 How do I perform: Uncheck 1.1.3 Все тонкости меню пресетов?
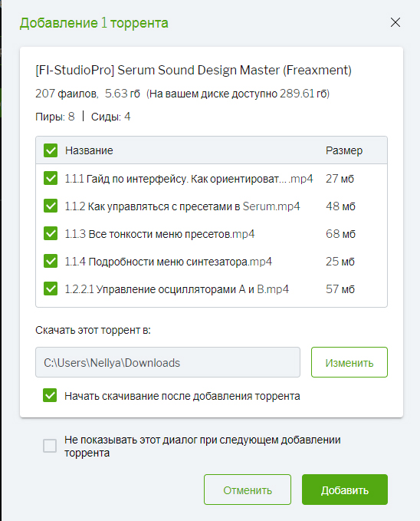51,233
